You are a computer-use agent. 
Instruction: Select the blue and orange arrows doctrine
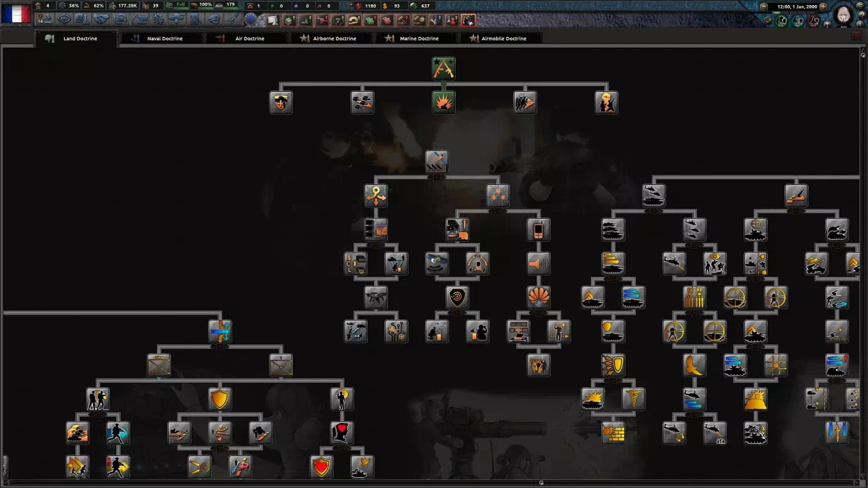click(x=220, y=331)
